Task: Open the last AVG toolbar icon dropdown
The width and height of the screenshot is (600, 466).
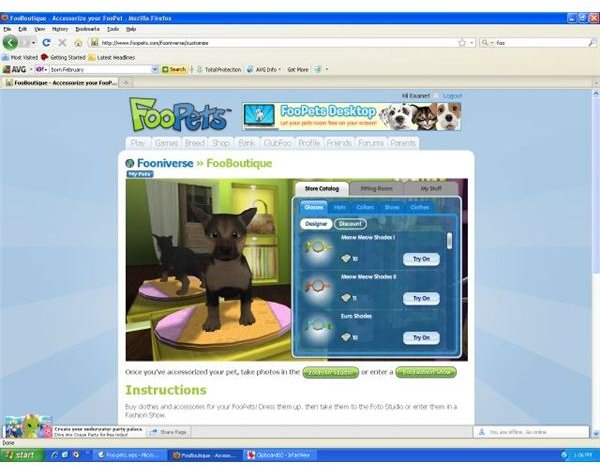Action: pos(326,69)
